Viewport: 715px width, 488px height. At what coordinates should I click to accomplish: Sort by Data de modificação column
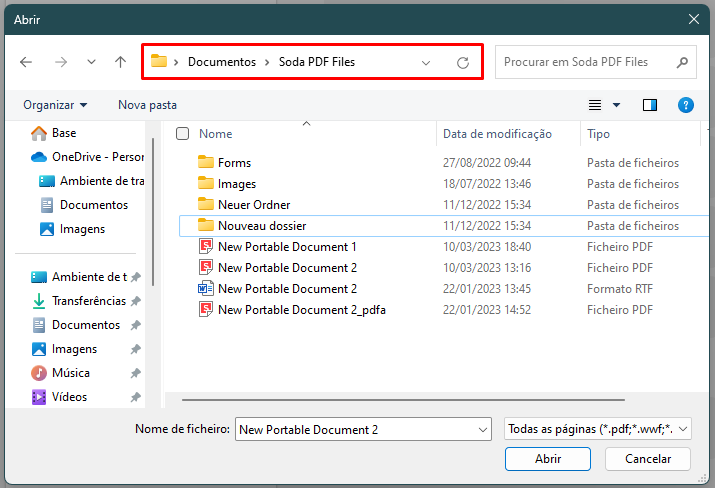pos(497,134)
